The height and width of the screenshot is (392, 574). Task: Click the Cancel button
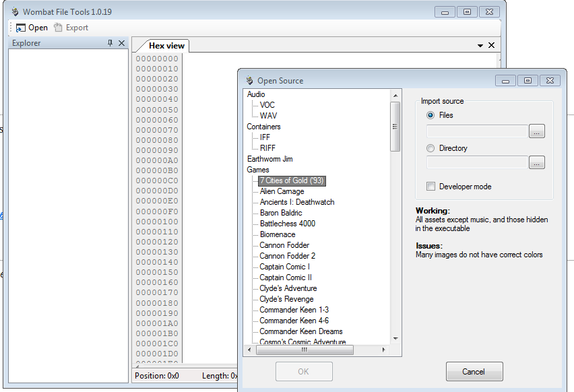pos(474,371)
